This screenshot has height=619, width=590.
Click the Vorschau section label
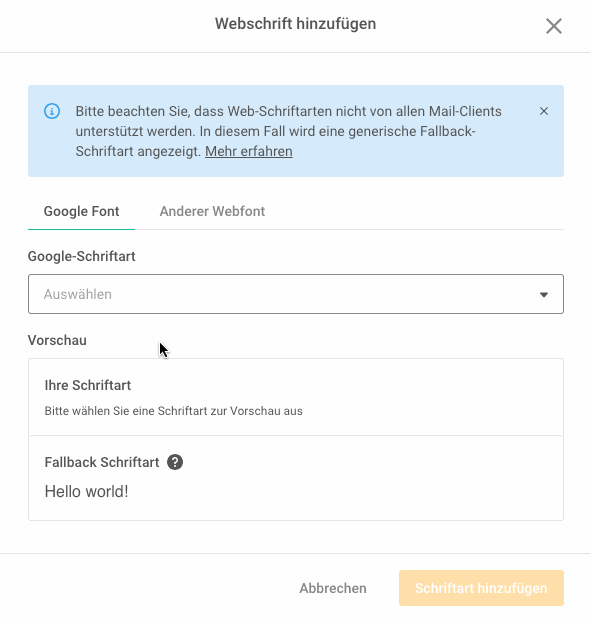57,340
